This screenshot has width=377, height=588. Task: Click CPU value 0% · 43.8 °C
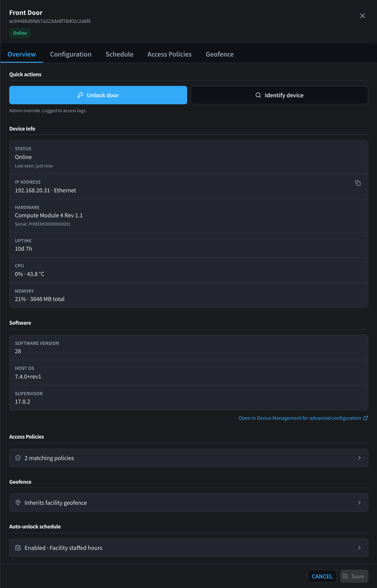pos(30,274)
